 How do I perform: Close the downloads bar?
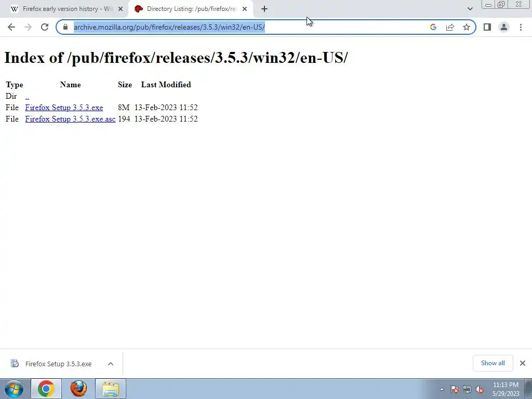[523, 363]
